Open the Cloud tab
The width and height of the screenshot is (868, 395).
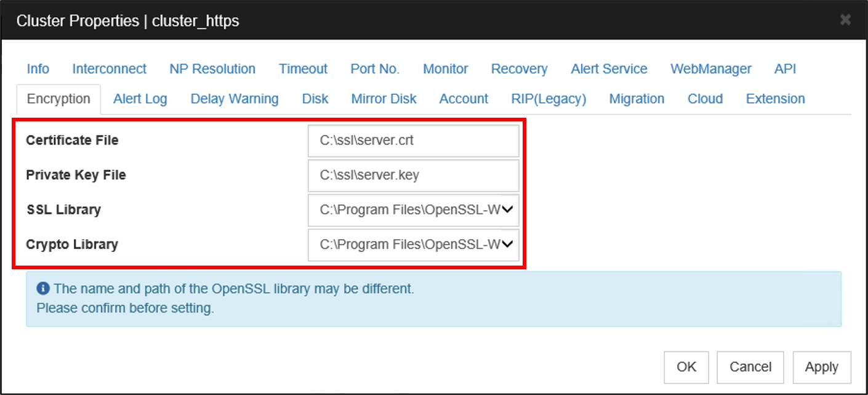point(705,99)
